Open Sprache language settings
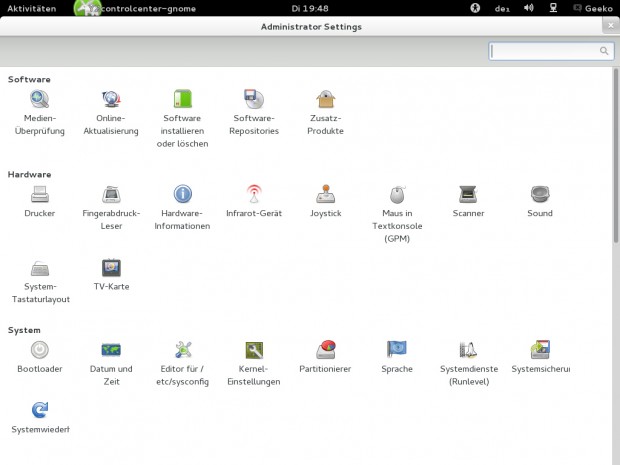 (x=397, y=357)
